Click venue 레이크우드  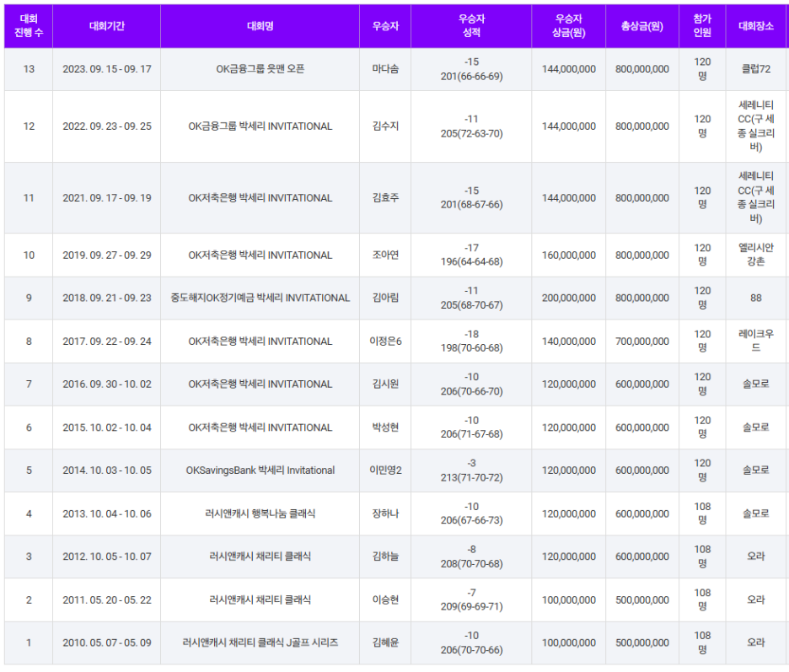(x=756, y=341)
